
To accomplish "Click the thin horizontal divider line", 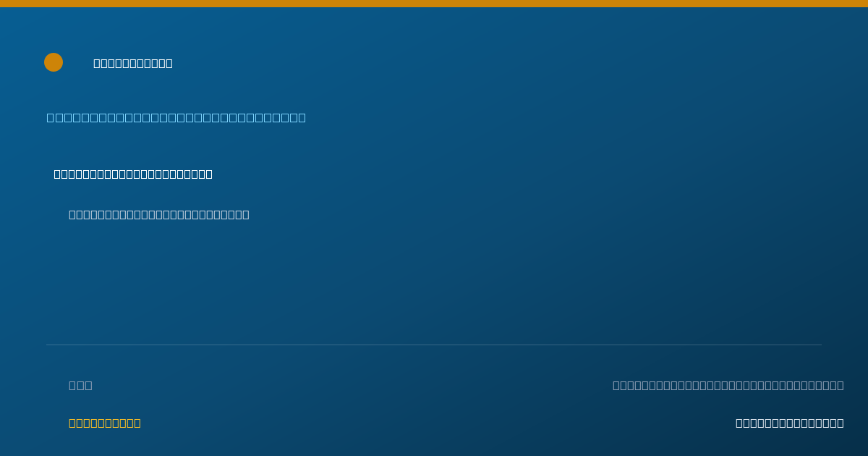I will click(x=434, y=345).
